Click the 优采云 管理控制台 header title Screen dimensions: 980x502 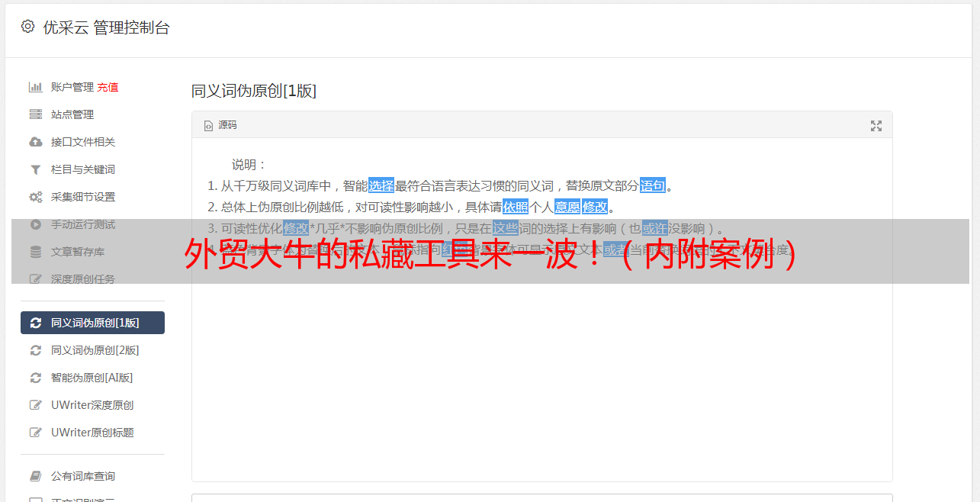click(x=106, y=27)
